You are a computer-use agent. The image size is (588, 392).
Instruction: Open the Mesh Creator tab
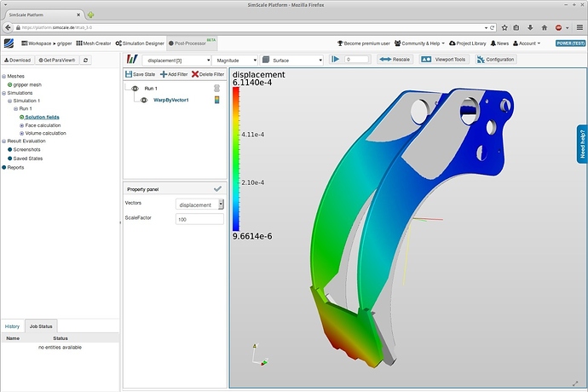pyautogui.click(x=94, y=43)
